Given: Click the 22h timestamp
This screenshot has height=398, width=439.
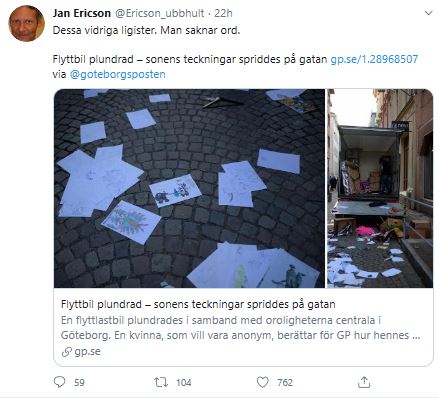Looking at the screenshot, I should tap(223, 13).
